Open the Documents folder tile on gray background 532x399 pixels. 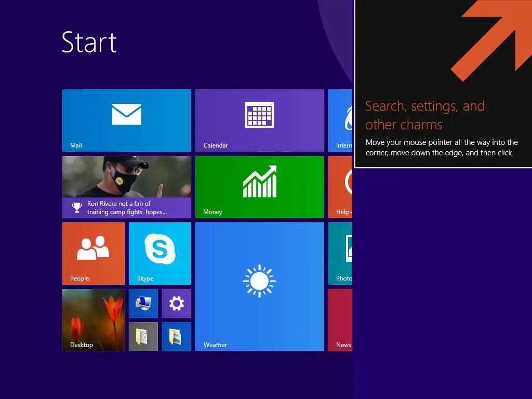pos(143,337)
